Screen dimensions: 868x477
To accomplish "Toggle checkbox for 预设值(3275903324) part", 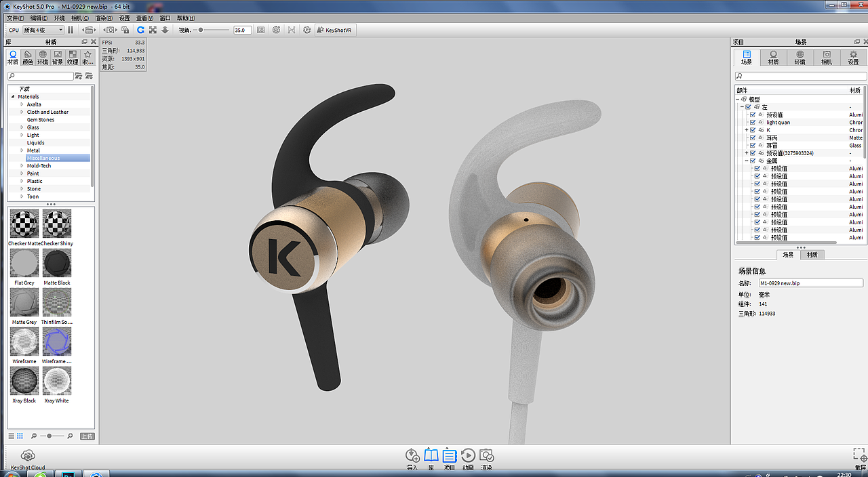I will point(753,153).
